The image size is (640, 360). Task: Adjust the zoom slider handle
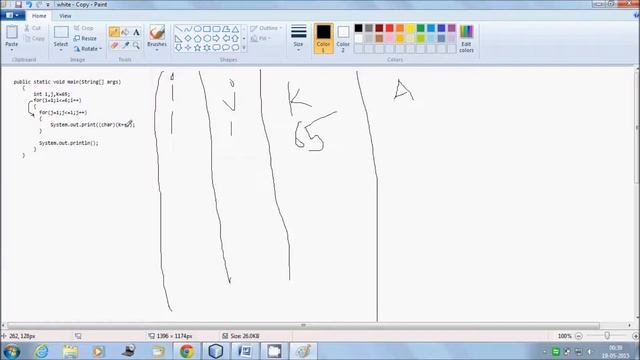(x=607, y=336)
